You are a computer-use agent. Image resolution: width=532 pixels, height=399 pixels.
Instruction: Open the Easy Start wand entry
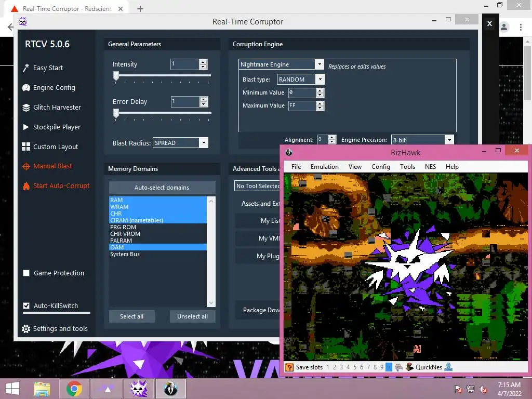pos(43,68)
